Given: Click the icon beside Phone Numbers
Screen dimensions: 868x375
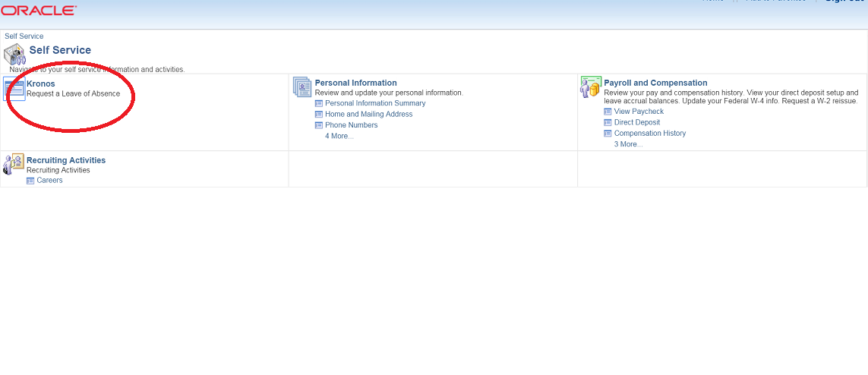Looking at the screenshot, I should pyautogui.click(x=319, y=125).
